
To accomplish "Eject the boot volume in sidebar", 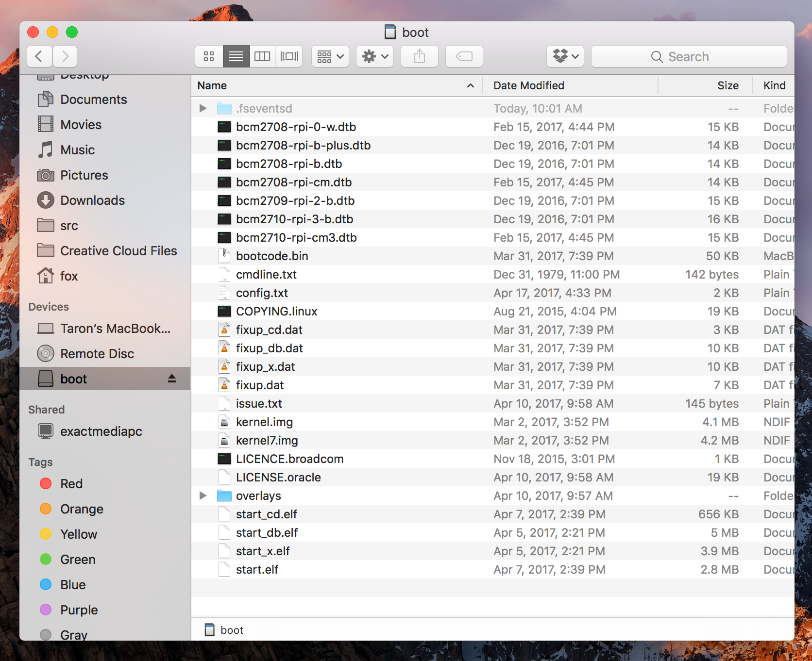I will [x=172, y=379].
